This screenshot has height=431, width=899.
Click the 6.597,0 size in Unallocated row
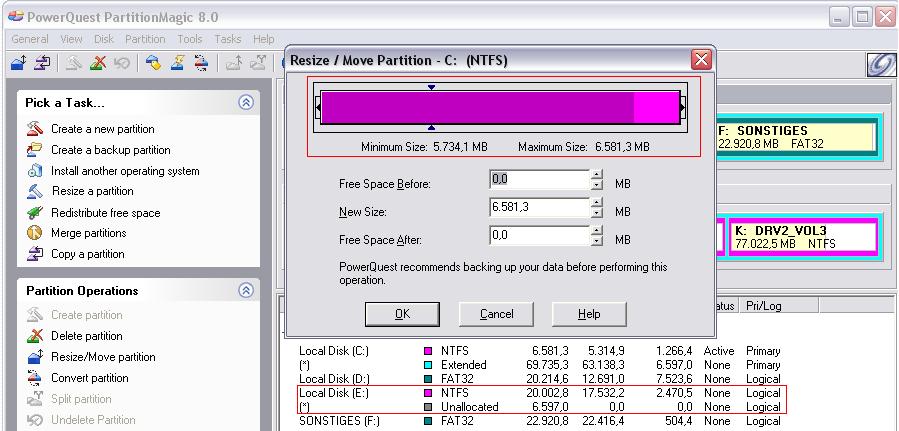550,407
